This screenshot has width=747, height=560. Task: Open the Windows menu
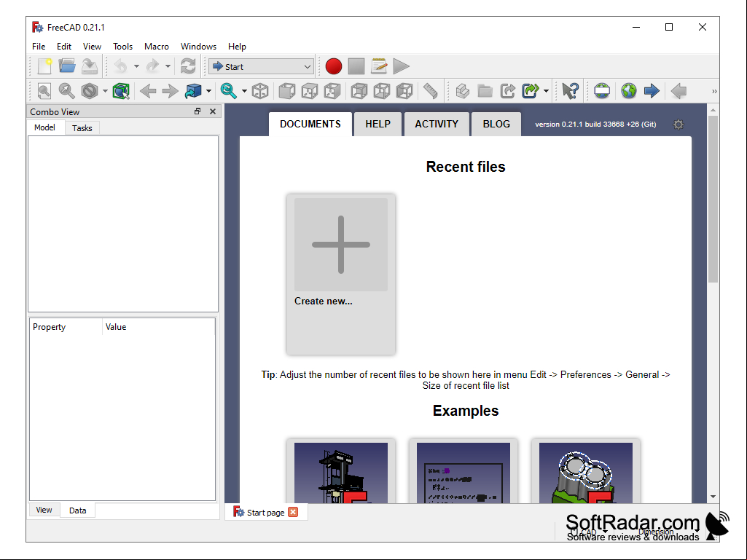pyautogui.click(x=198, y=46)
